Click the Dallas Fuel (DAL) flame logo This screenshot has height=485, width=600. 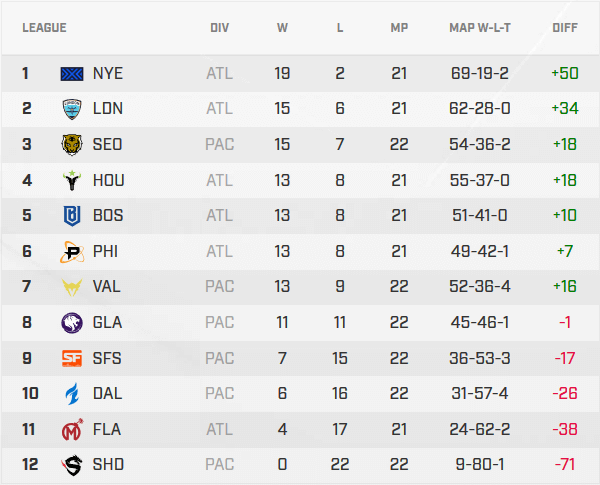coord(73,393)
